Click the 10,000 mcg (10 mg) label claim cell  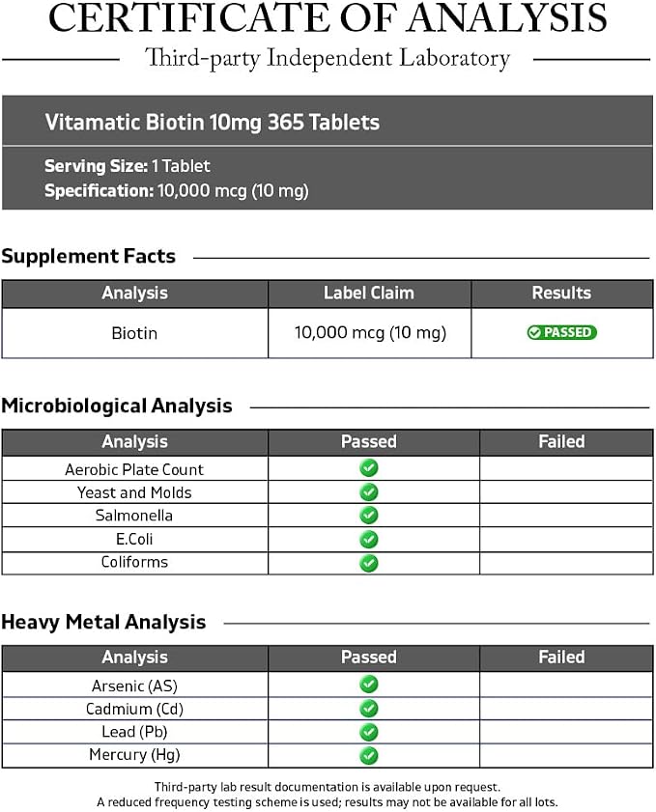pos(370,333)
